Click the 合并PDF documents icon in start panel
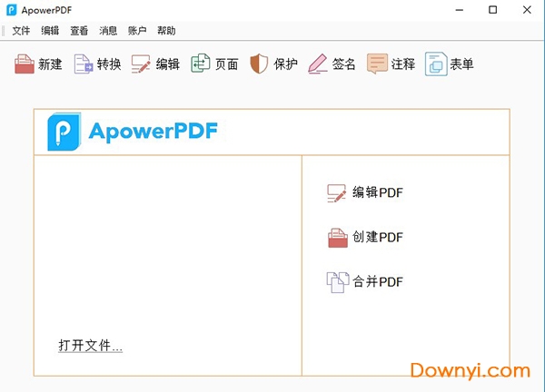The height and width of the screenshot is (392, 545). pyautogui.click(x=338, y=282)
